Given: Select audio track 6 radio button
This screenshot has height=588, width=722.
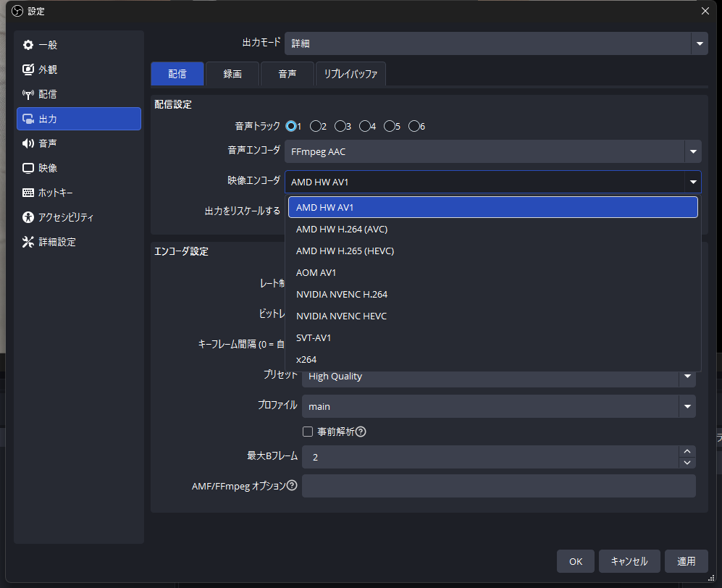Looking at the screenshot, I should pyautogui.click(x=414, y=126).
